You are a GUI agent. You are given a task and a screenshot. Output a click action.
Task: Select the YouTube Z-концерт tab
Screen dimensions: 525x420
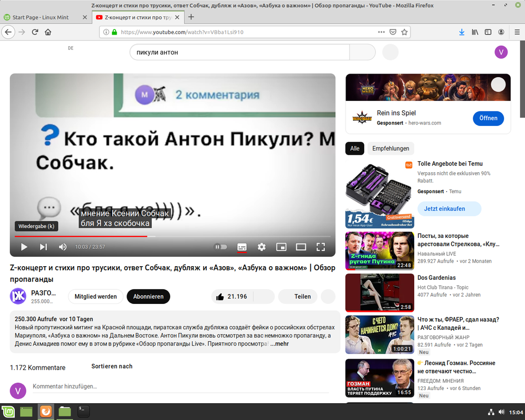(x=138, y=17)
